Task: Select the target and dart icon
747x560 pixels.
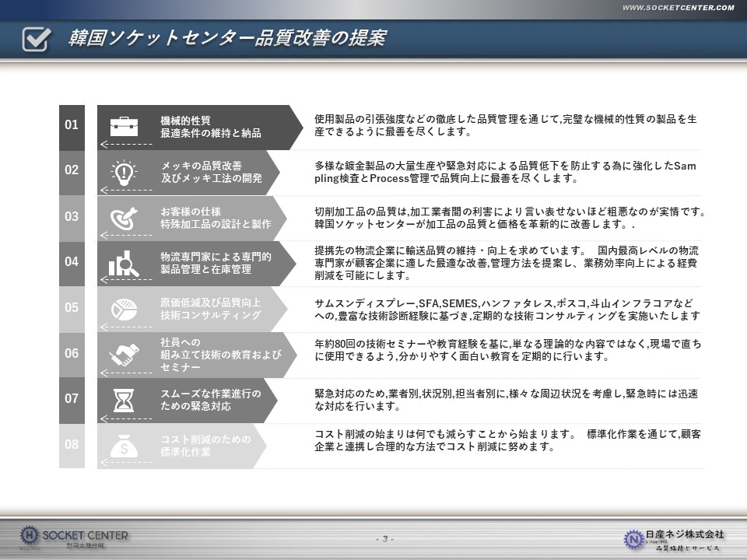Action: tap(124, 217)
